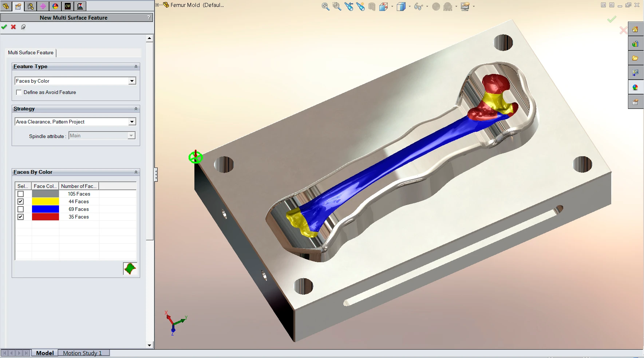Select the Zoom to Area tool
Screen dimensions: 644x358
tap(337, 7)
